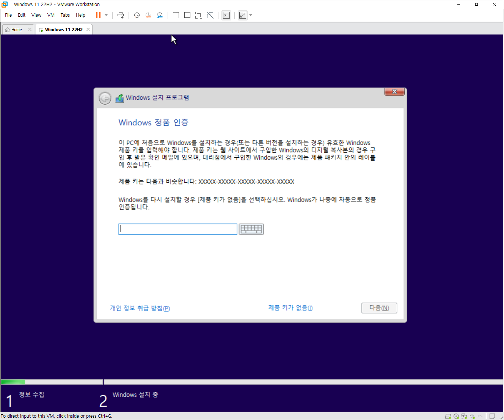Click the back arrow in Windows Setup
Viewport: 504px width, 420px height.
[105, 98]
